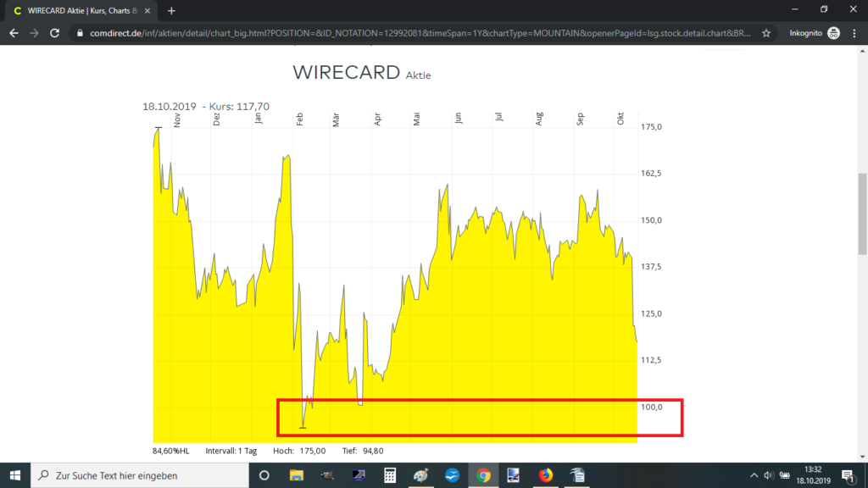Screen dimensions: 868x488
Task: Open the GIMP taskbar icon
Action: point(327,475)
